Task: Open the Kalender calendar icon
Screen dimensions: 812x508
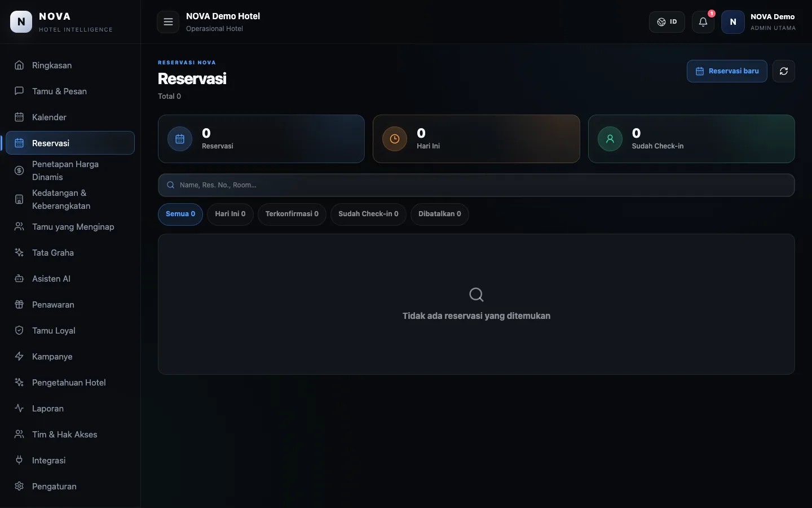Action: [x=19, y=117]
